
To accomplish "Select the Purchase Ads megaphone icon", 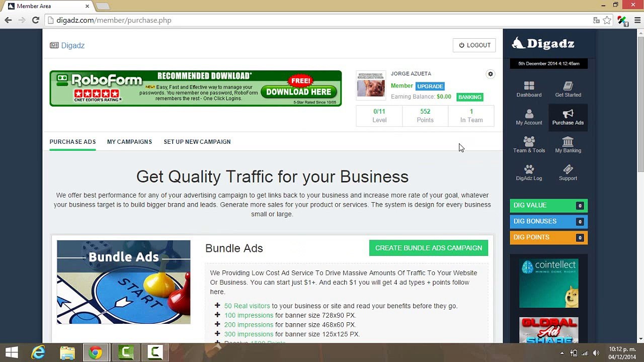I will pyautogui.click(x=568, y=117).
